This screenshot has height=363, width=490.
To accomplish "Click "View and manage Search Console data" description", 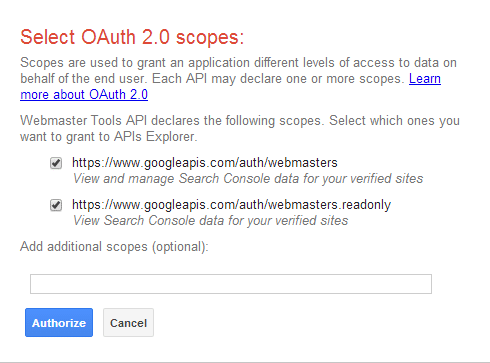I will click(248, 179).
